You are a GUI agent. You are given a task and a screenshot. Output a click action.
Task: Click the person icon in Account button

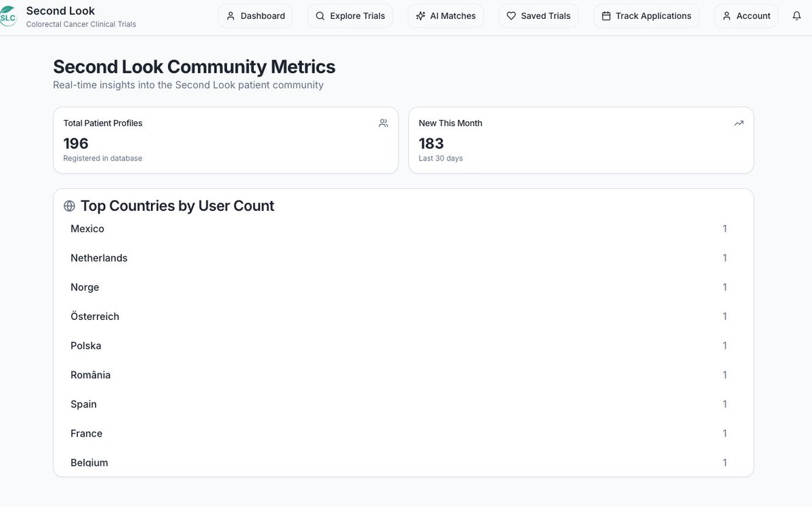tap(727, 16)
